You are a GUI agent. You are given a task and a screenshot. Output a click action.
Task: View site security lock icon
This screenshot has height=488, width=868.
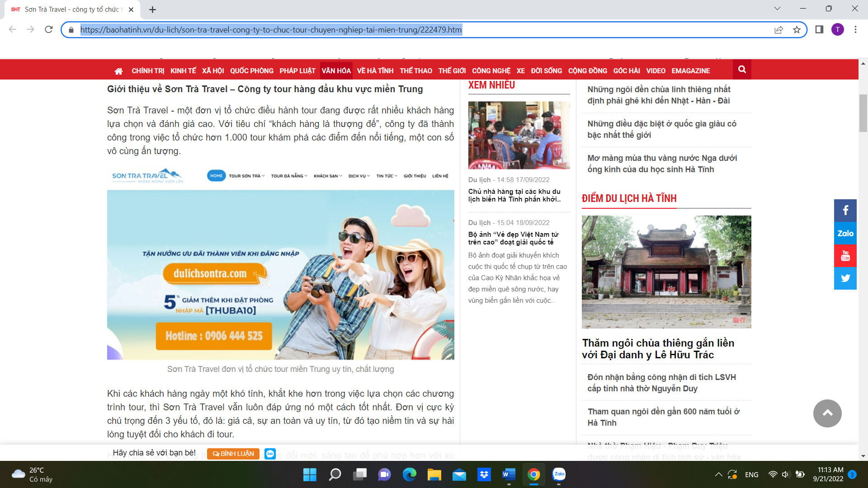[71, 30]
